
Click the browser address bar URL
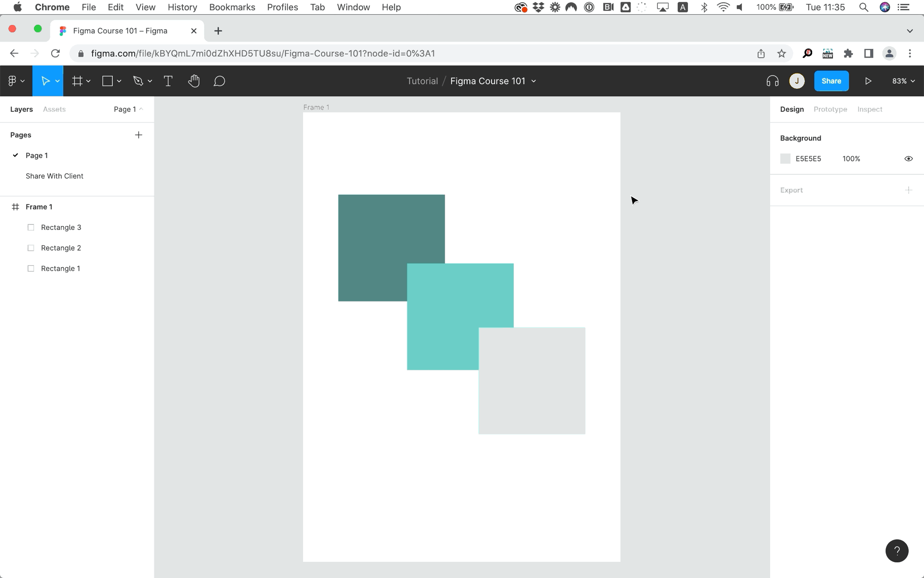[263, 54]
